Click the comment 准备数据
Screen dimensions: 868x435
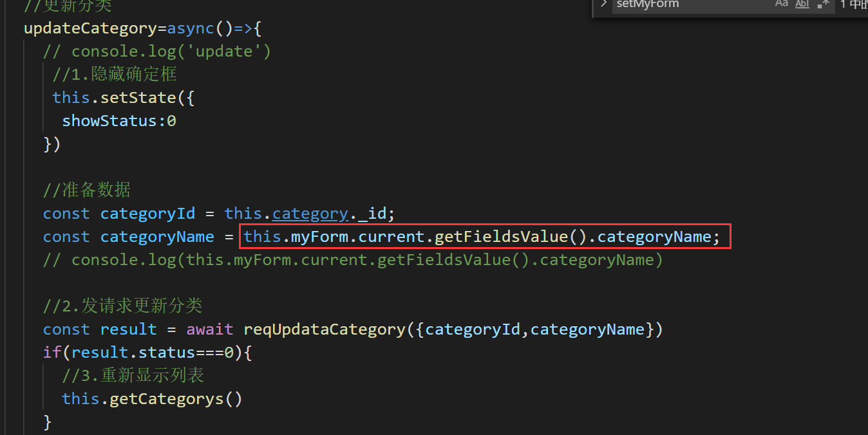coord(86,190)
